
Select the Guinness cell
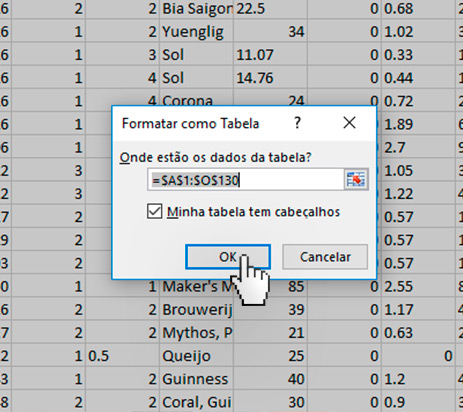pos(196,379)
